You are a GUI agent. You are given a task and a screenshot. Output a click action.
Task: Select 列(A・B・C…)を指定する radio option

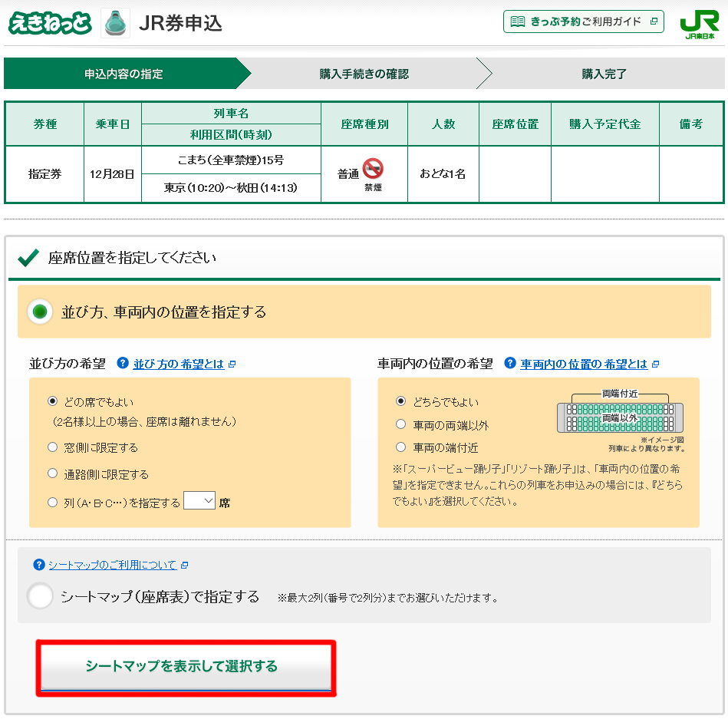[52, 502]
